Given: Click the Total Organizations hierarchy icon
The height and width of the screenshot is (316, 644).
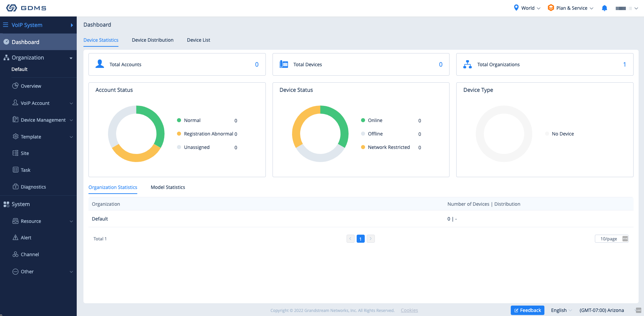Looking at the screenshot, I should click(467, 64).
